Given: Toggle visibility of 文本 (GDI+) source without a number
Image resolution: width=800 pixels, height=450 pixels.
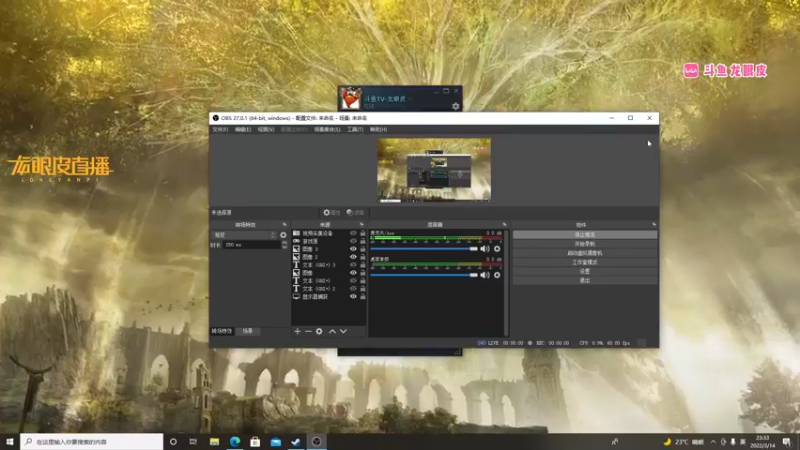Looking at the screenshot, I should tap(353, 281).
